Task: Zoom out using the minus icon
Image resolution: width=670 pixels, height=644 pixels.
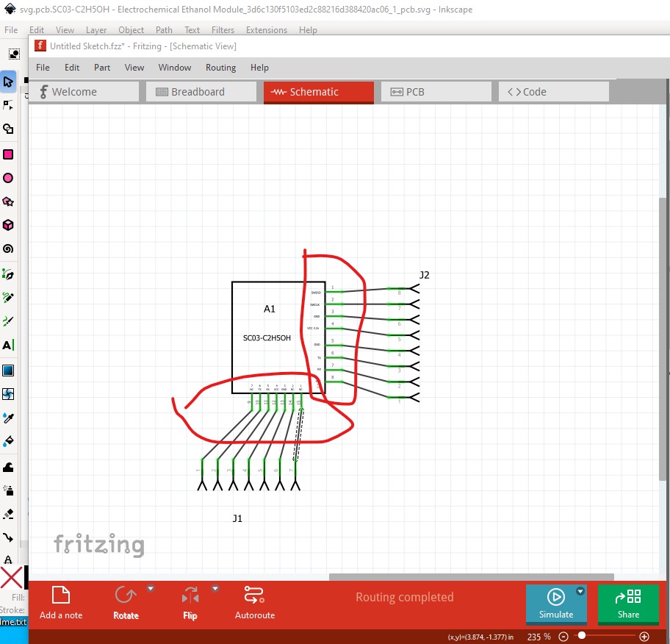Action: click(563, 637)
